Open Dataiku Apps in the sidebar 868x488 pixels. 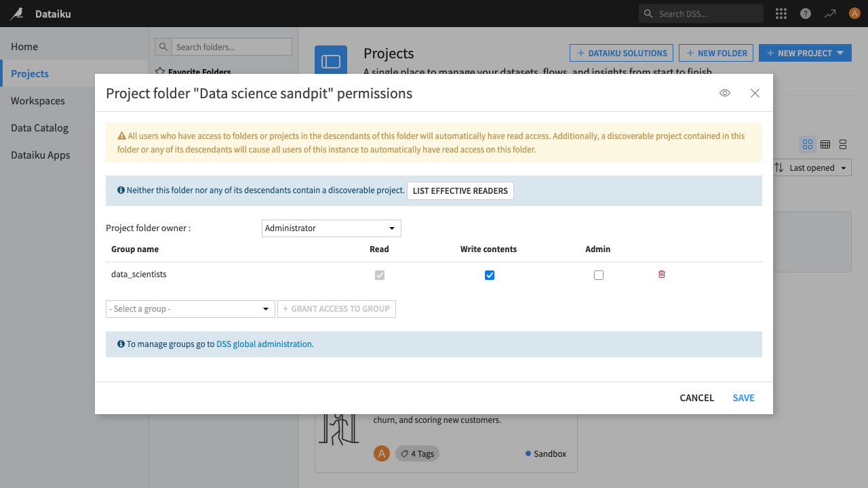(41, 155)
